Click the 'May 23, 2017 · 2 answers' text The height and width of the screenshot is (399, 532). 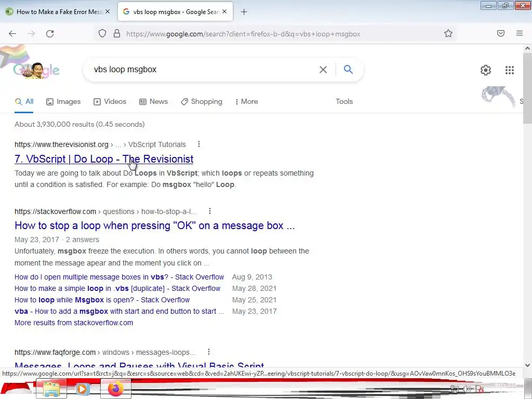[57, 240]
